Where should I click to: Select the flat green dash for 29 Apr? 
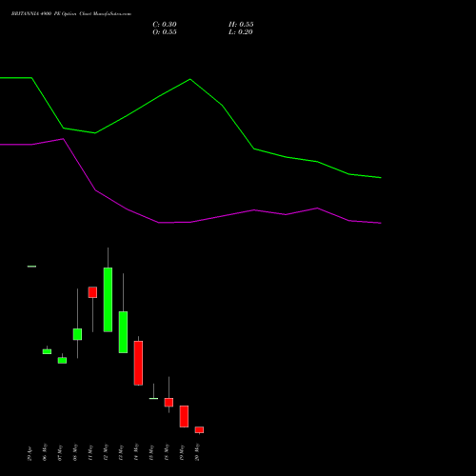point(31,267)
